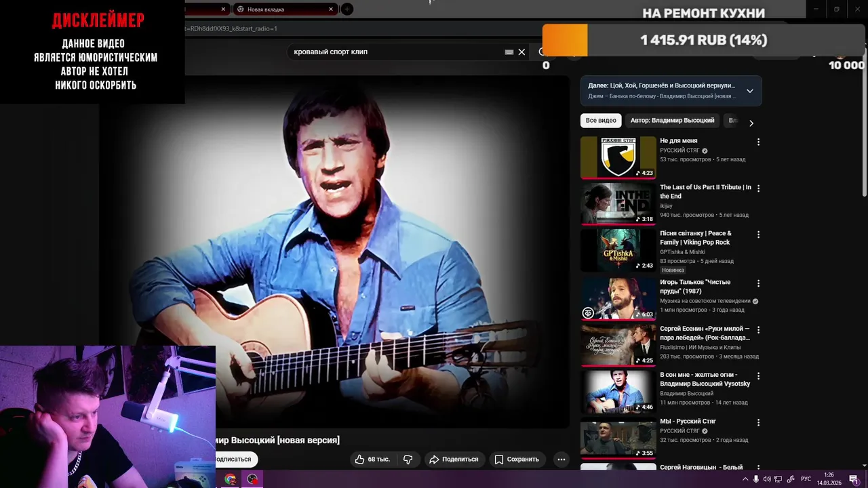
Task: Open Fluxlisimo | ИИ Музыка и Клипы channel
Action: pyautogui.click(x=700, y=347)
